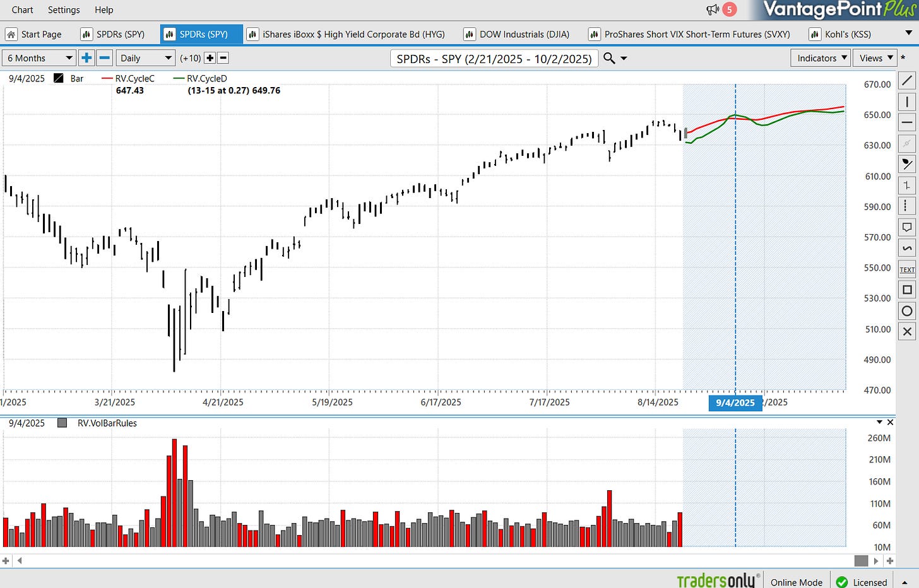Select the TEXT annotation tool
The image size is (919, 588).
point(907,269)
